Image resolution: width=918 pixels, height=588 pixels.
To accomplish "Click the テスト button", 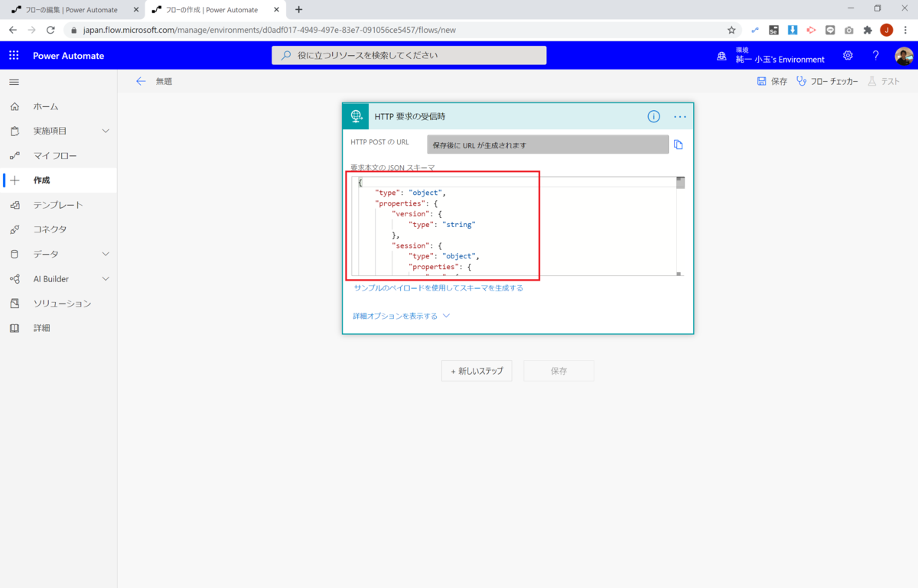I will pos(884,81).
